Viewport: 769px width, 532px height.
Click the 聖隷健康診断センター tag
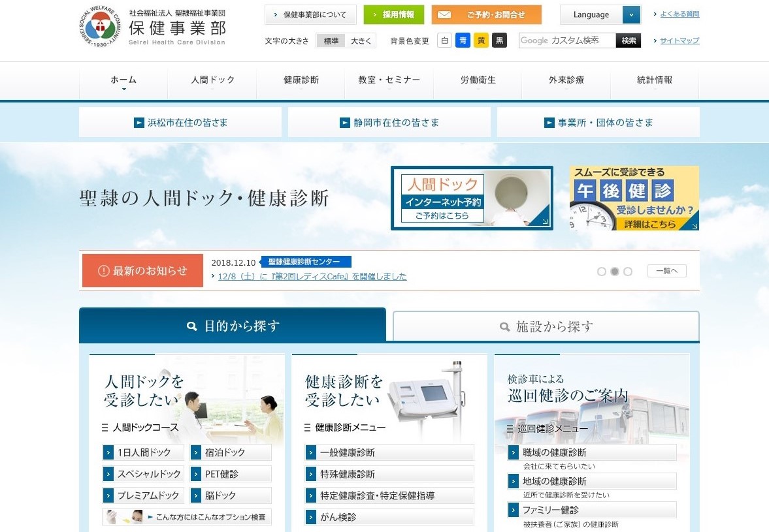point(305,262)
